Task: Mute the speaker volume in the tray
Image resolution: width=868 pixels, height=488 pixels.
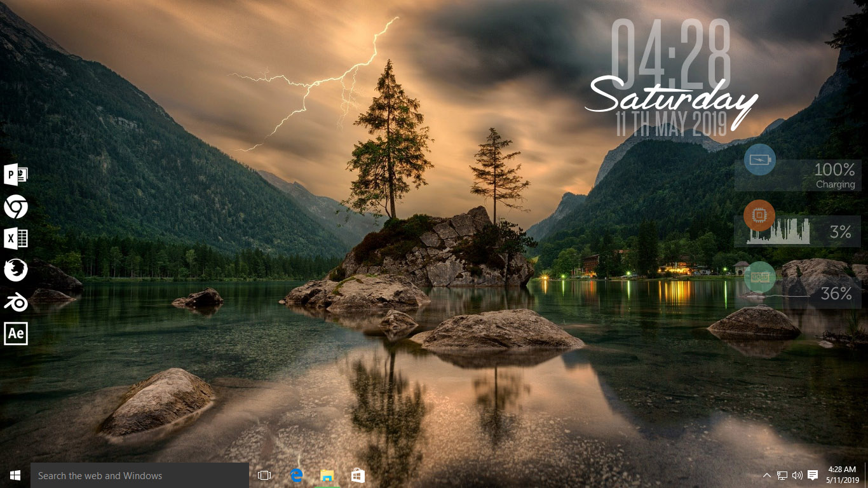Action: coord(797,475)
